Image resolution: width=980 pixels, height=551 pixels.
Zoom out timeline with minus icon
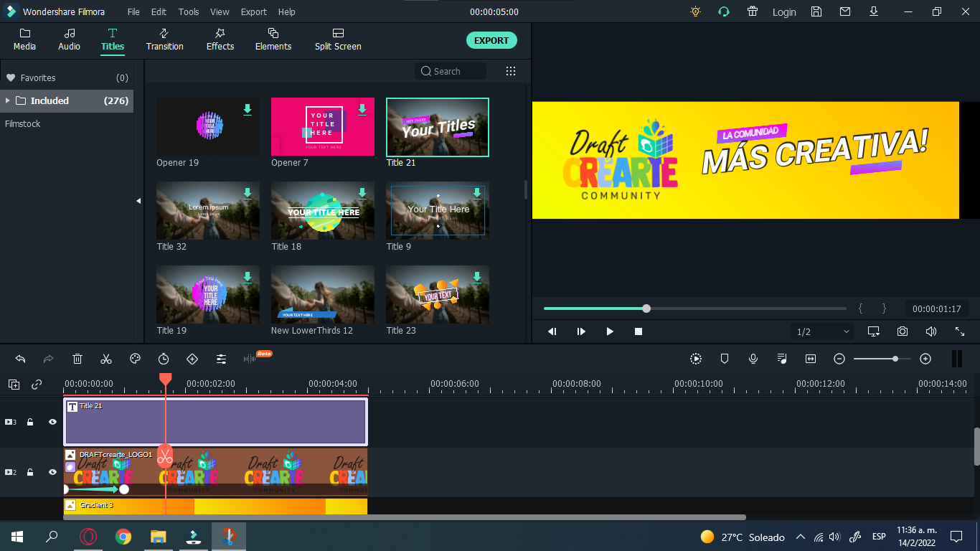pyautogui.click(x=839, y=359)
